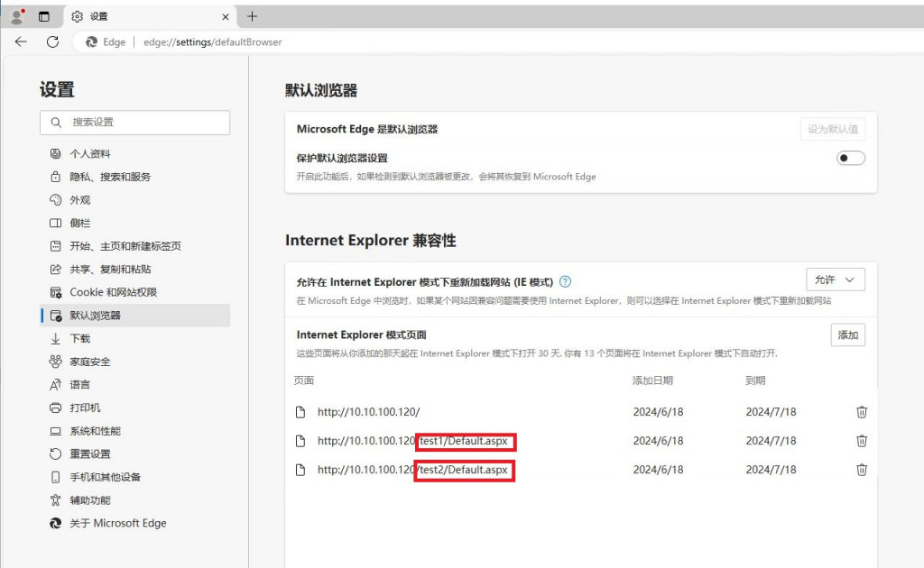Screen dimensions: 924x568
Task: Open 个人资料 settings
Action: 90,153
